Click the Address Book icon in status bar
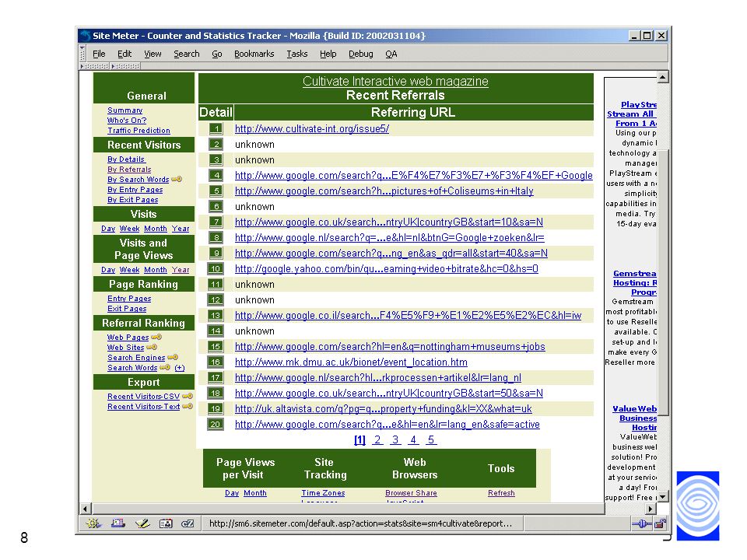747x560 pixels. pos(166,523)
